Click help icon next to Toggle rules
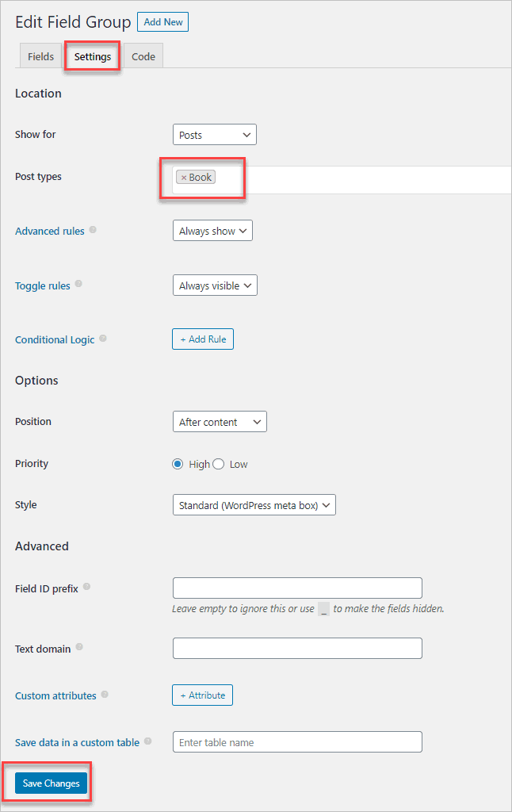Image resolution: width=512 pixels, height=812 pixels. [x=78, y=284]
